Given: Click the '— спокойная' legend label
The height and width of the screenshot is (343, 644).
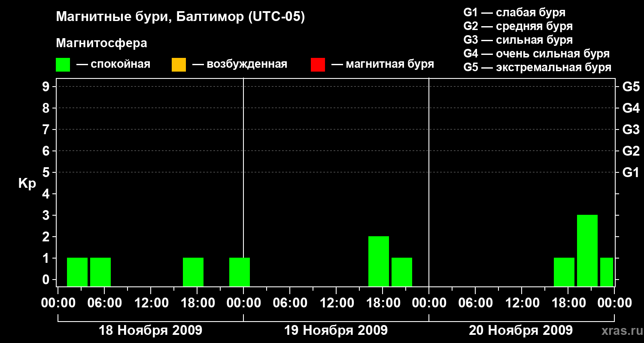Looking at the screenshot, I should (113, 64).
